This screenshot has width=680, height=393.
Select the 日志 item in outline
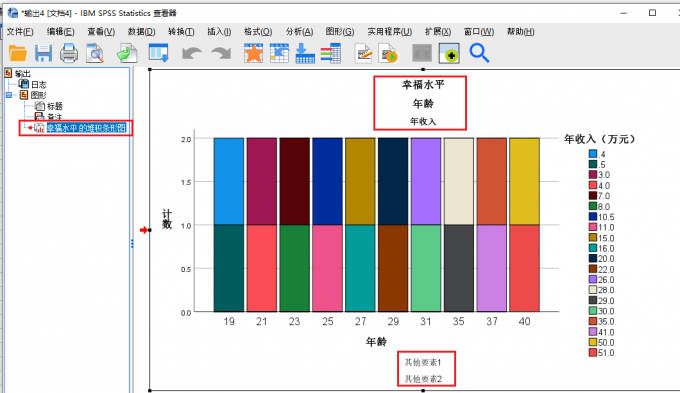click(x=39, y=85)
